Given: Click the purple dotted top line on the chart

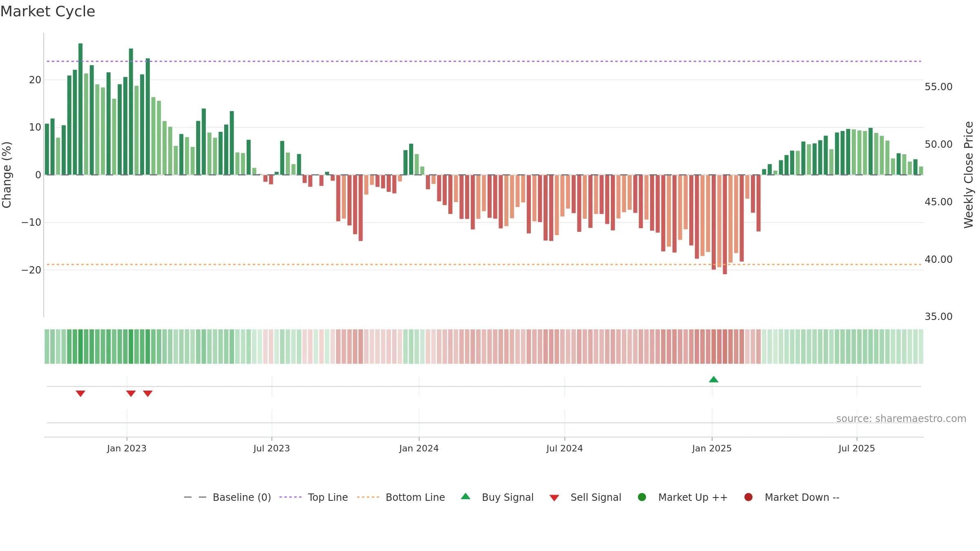Looking at the screenshot, I should [x=484, y=61].
